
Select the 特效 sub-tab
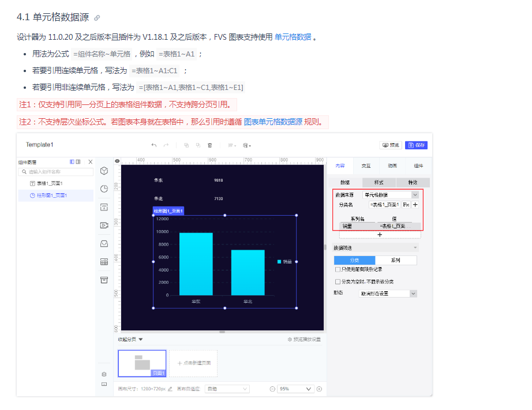[413, 182]
